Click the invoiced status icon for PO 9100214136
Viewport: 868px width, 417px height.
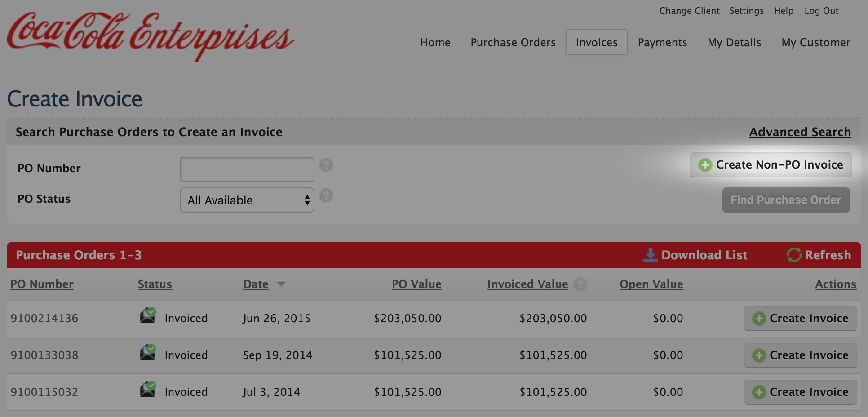click(148, 315)
